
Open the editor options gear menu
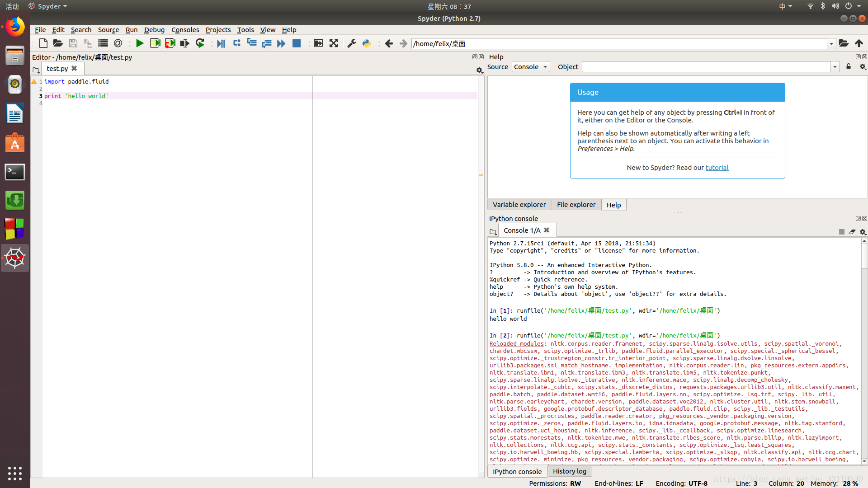[479, 70]
